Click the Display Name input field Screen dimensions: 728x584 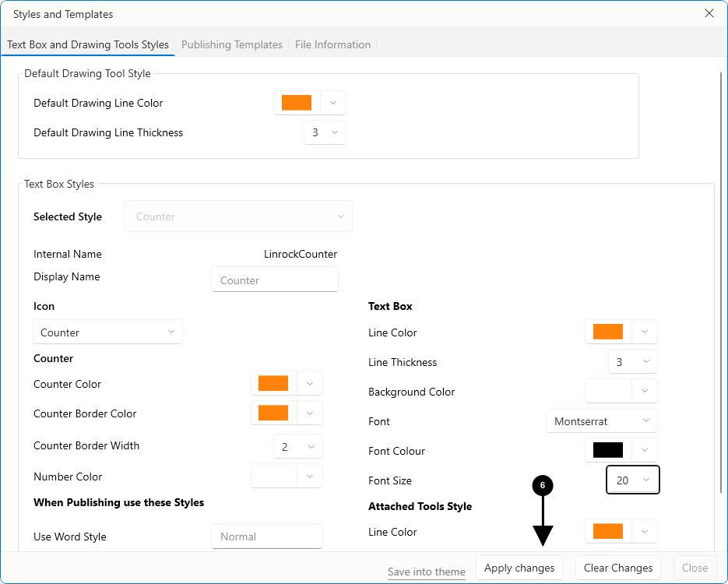click(x=274, y=280)
